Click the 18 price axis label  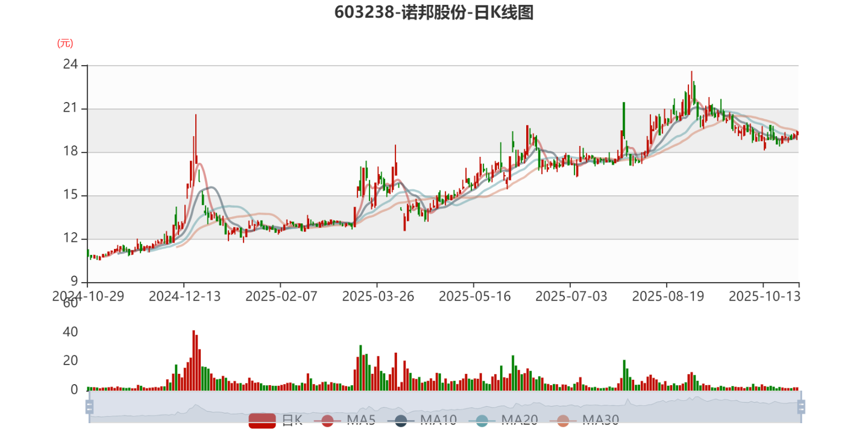tap(71, 151)
